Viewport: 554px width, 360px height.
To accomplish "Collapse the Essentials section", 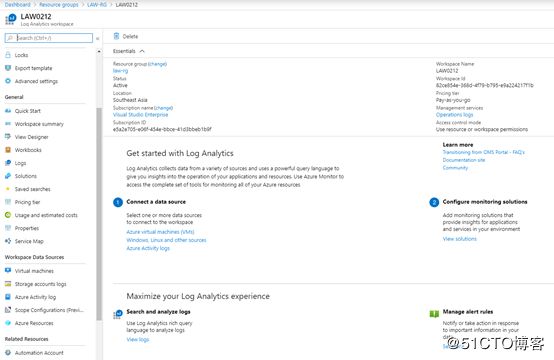I will (x=142, y=51).
